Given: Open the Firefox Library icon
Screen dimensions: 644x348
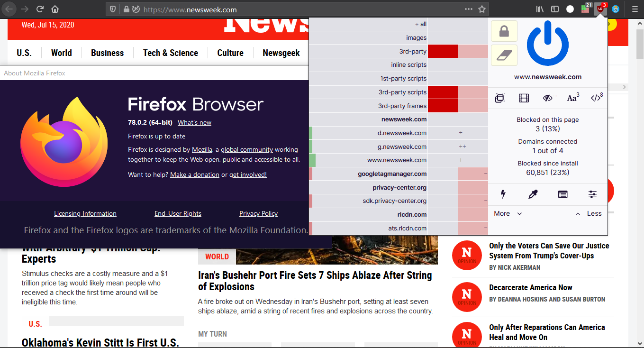Looking at the screenshot, I should point(540,9).
